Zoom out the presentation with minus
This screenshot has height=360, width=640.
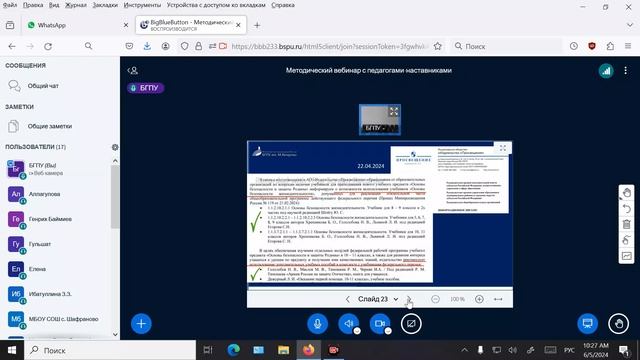tap(436, 299)
